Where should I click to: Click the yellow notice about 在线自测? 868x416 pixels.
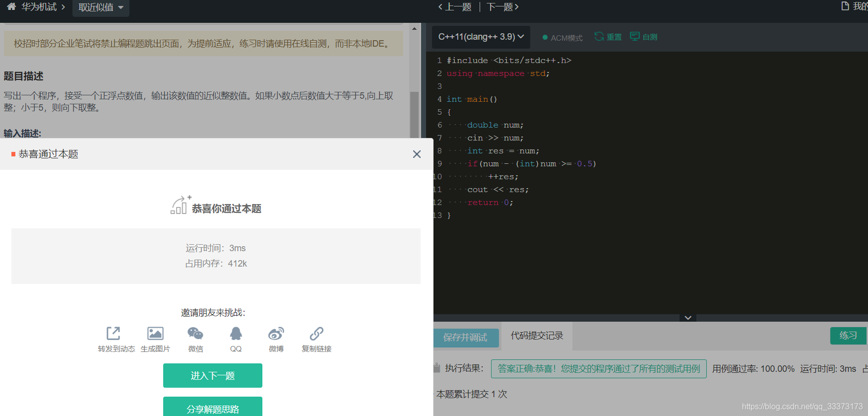click(x=204, y=44)
